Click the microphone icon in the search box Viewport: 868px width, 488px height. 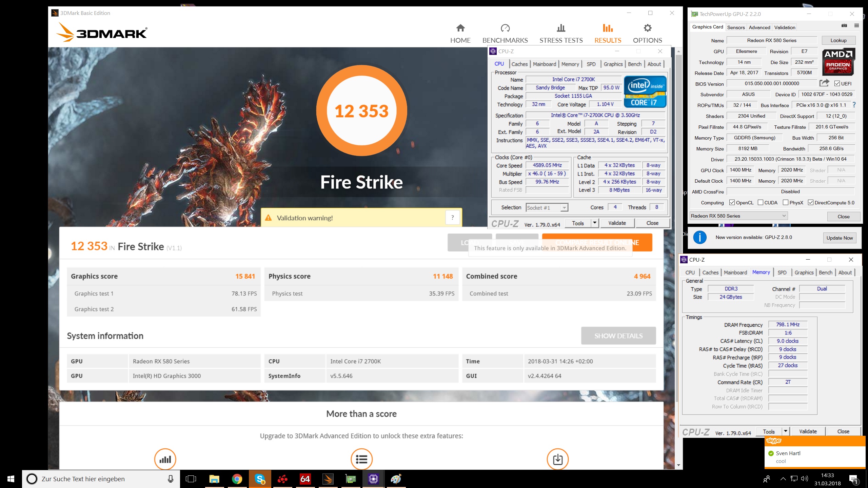(171, 479)
